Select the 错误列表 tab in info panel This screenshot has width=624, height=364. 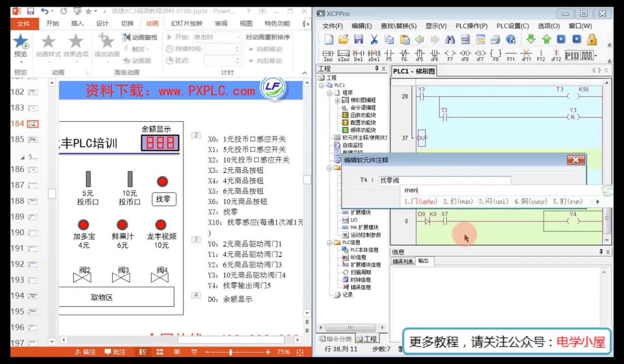(403, 261)
